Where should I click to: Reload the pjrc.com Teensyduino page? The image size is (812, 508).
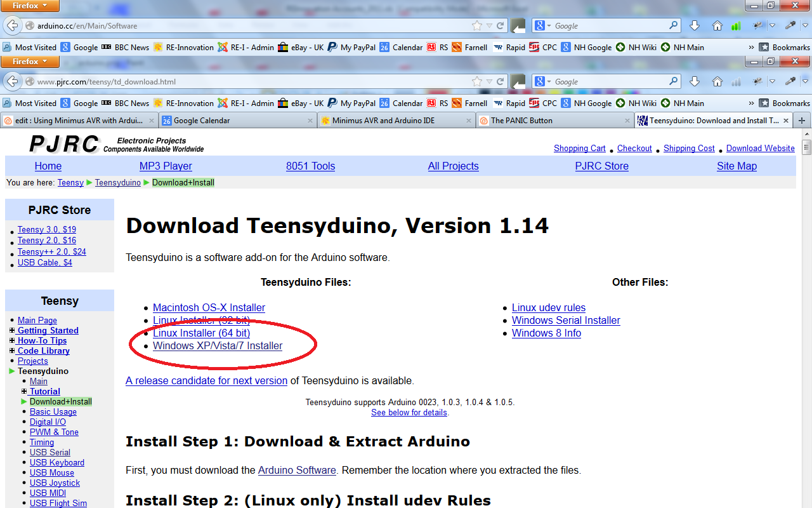tap(501, 81)
